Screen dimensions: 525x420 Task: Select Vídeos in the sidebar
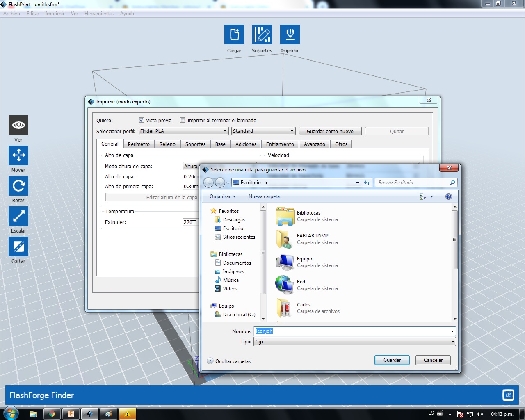[226, 289]
